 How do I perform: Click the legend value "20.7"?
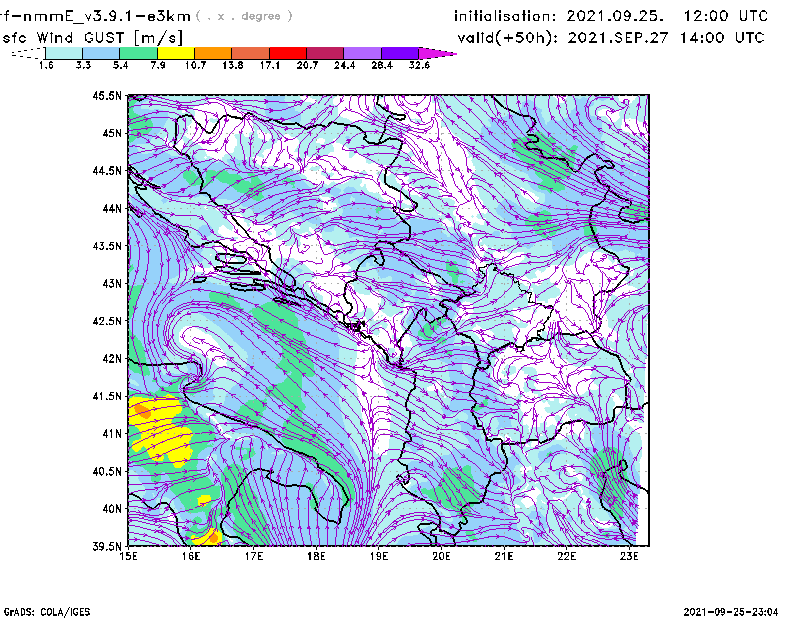pos(307,65)
